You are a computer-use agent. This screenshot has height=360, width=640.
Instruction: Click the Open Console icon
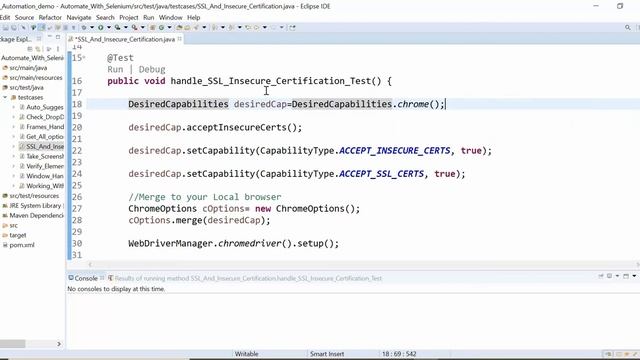pyautogui.click(x=626, y=276)
